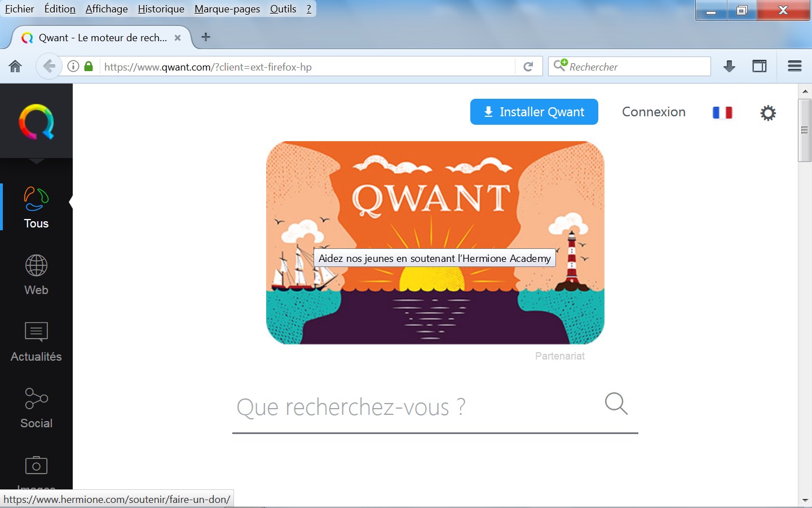Open the Fichier menu
Viewport: 812px width, 508px height.
[19, 9]
